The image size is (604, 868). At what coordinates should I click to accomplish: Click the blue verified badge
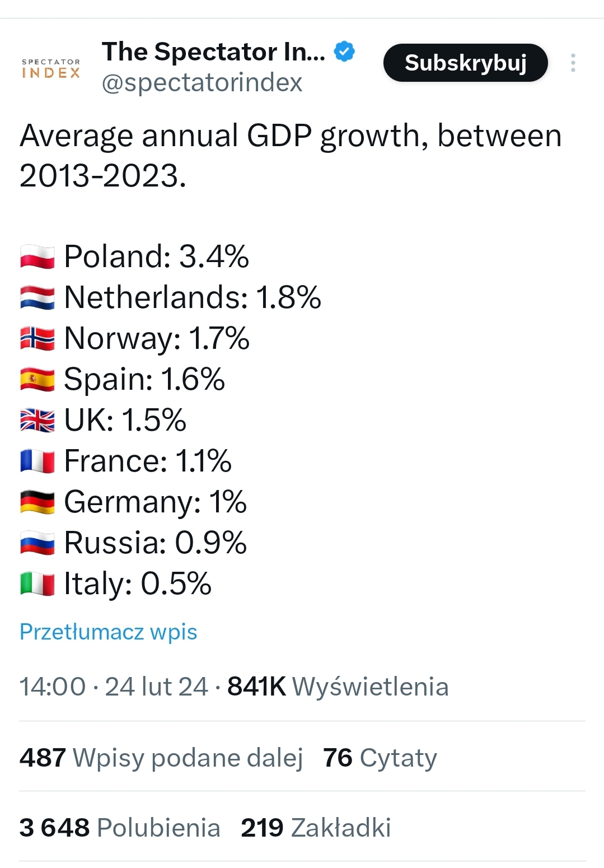(x=344, y=52)
